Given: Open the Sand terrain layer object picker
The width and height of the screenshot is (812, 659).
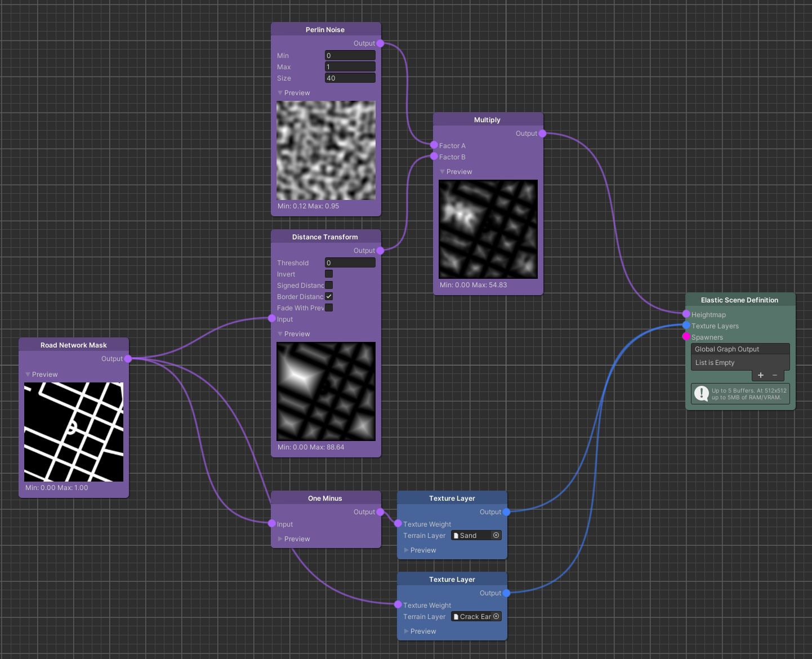Looking at the screenshot, I should pyautogui.click(x=496, y=536).
